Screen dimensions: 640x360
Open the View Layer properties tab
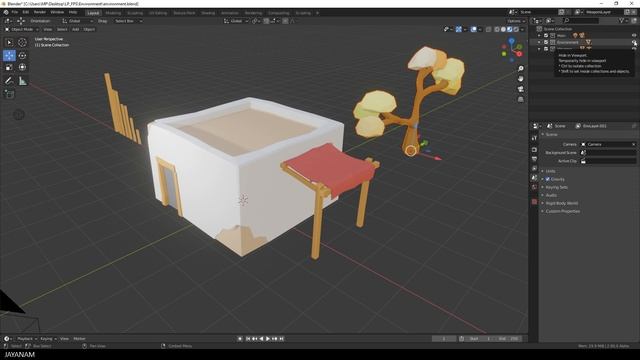(534, 168)
